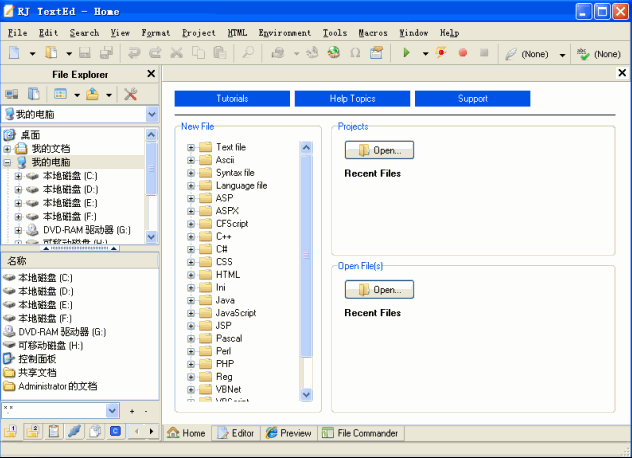Switch to the Preview tab

(288, 433)
